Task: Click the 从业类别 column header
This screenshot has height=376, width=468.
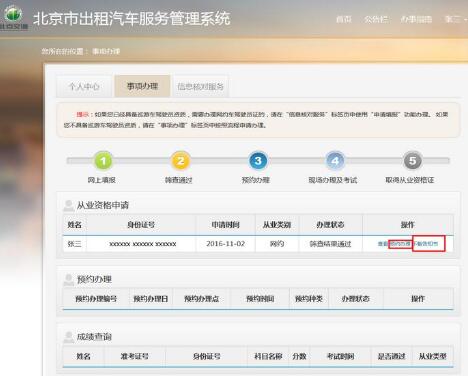Action: click(x=277, y=225)
